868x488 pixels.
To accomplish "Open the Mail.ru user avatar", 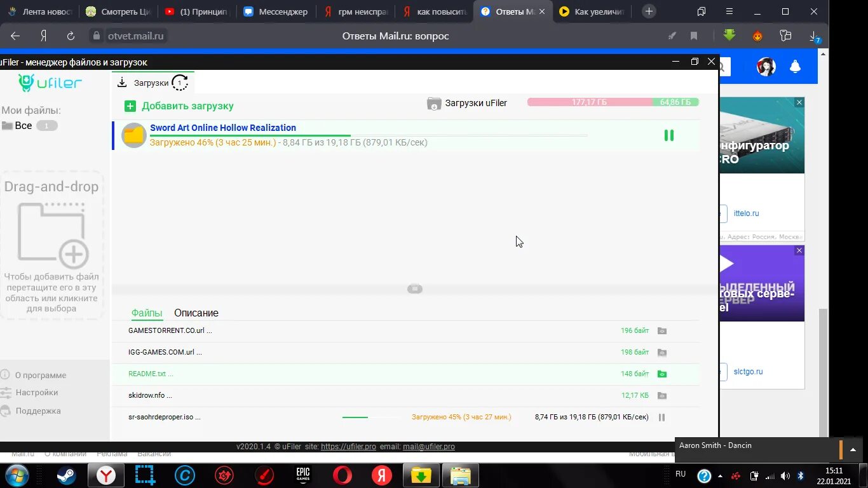I will pos(766,67).
